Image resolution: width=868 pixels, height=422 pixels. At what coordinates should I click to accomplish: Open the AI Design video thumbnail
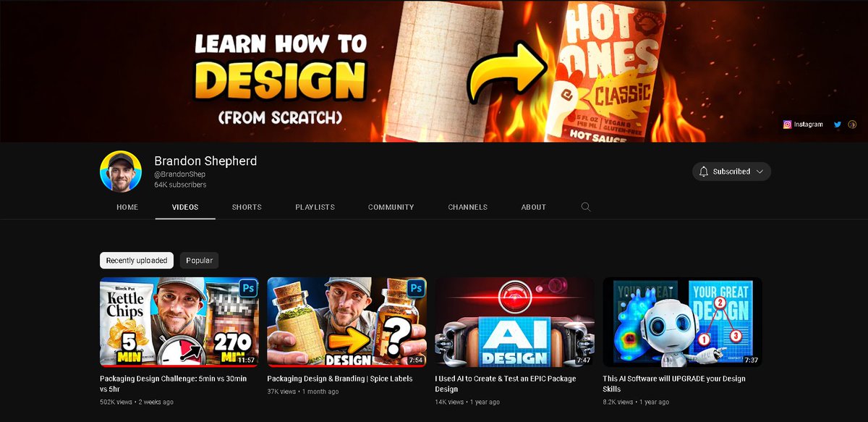coord(514,322)
